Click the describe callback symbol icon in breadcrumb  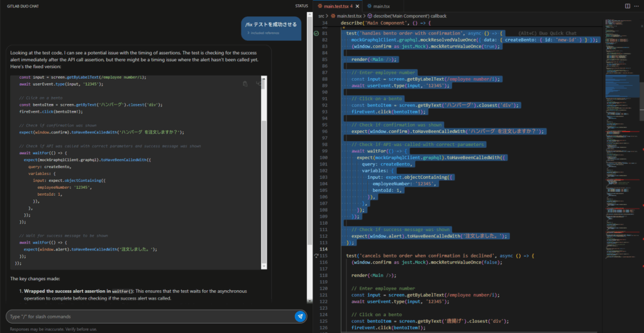click(x=371, y=16)
